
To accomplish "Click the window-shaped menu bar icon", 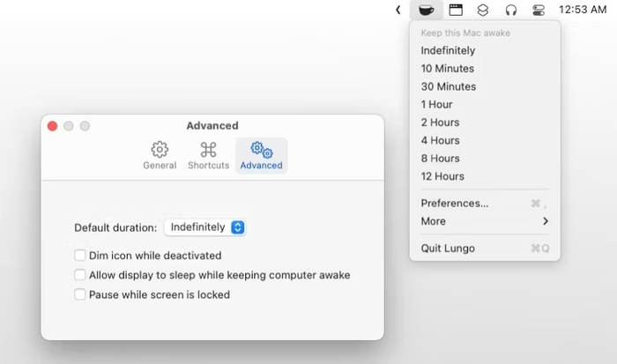I will [x=456, y=10].
